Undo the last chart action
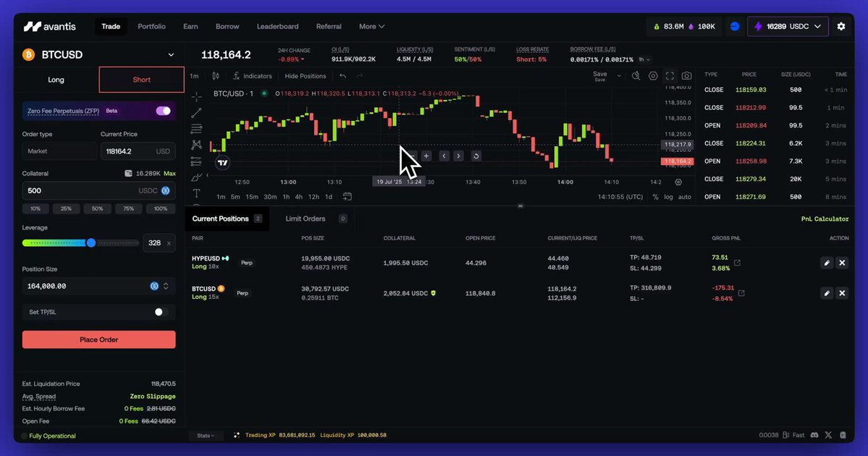 (342, 76)
